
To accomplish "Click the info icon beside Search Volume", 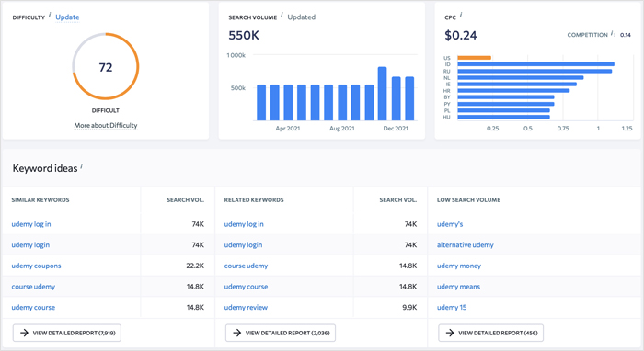I will point(282,15).
